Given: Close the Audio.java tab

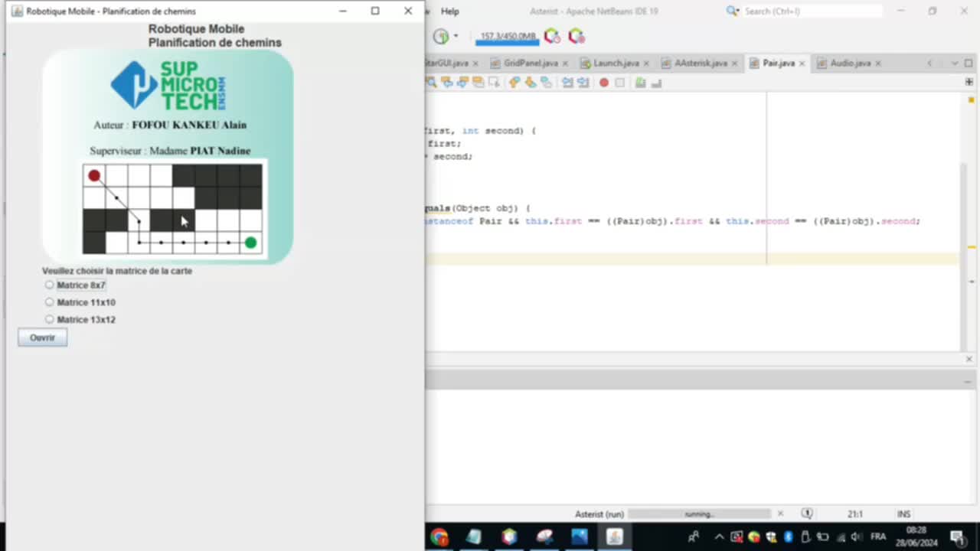Looking at the screenshot, I should click(878, 64).
